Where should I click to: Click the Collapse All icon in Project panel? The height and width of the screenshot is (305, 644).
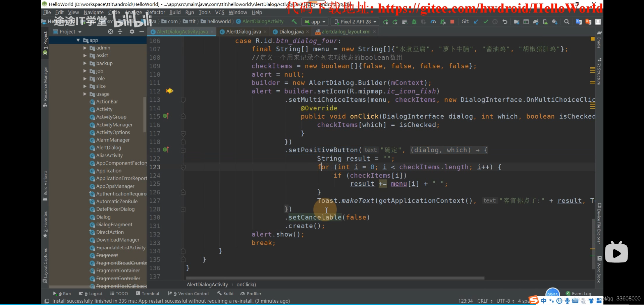120,32
